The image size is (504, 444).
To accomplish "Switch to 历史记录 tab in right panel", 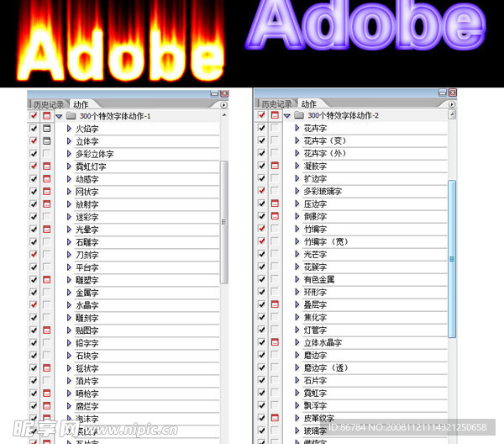I will click(276, 104).
